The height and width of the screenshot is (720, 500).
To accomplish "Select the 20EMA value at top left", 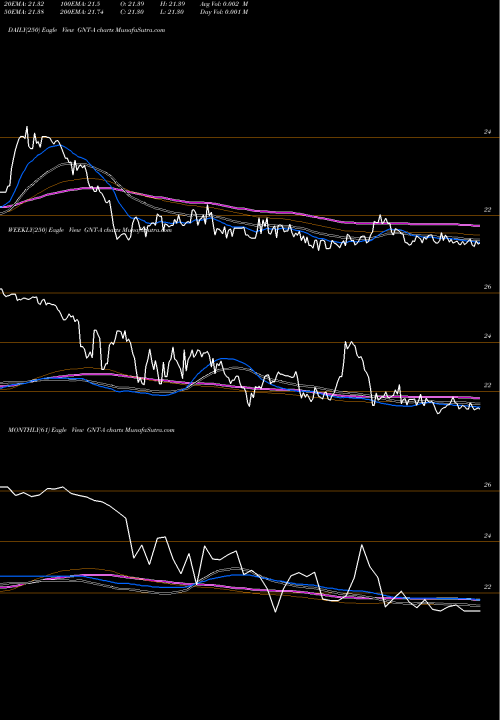I will (x=24, y=4).
